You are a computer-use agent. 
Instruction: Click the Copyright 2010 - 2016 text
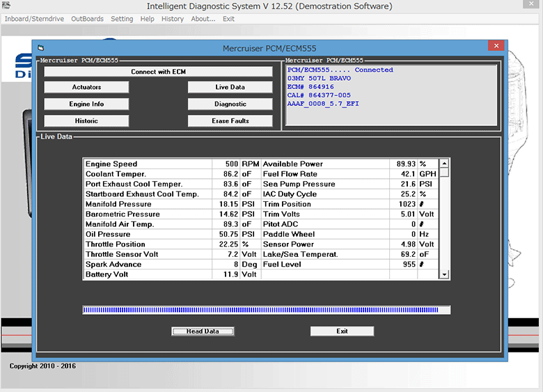click(x=42, y=366)
